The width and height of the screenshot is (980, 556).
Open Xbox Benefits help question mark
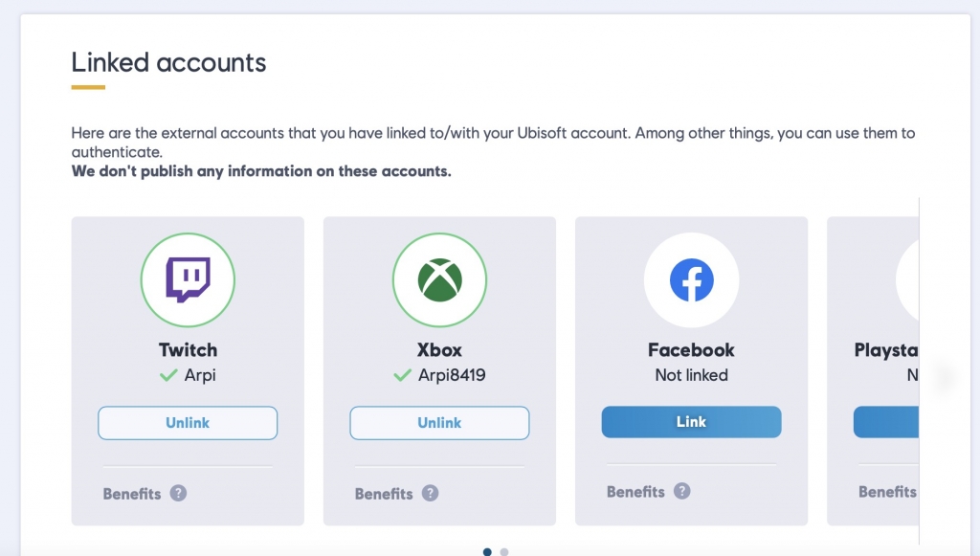coord(430,494)
